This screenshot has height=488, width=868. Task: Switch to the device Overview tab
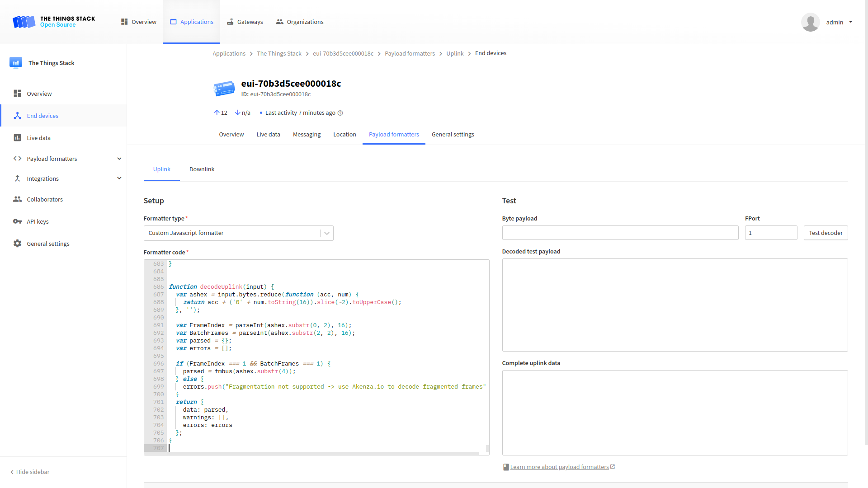(x=231, y=135)
